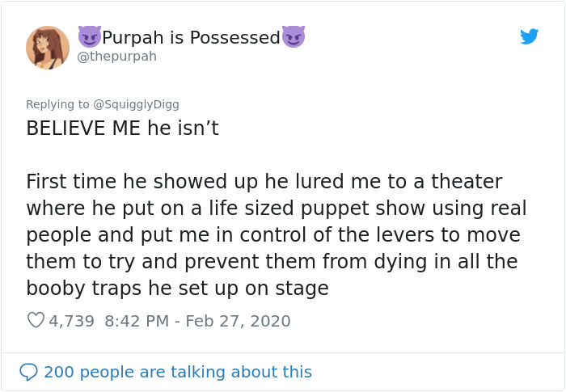Click the devil emoji after Possessed

click(x=294, y=37)
